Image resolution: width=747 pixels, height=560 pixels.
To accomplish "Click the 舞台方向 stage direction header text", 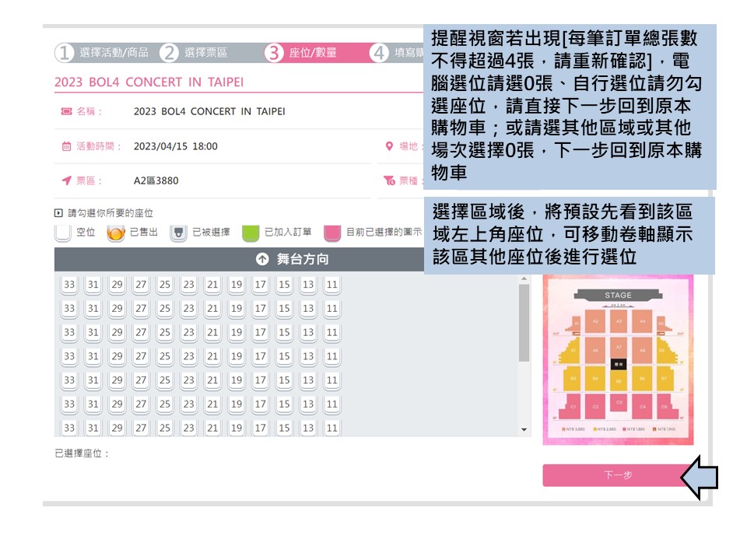I will [303, 259].
